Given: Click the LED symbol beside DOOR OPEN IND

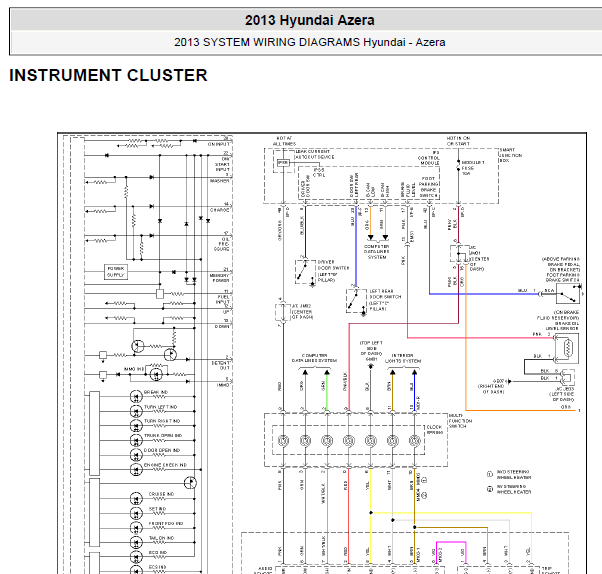Looking at the screenshot, I should [x=136, y=455].
